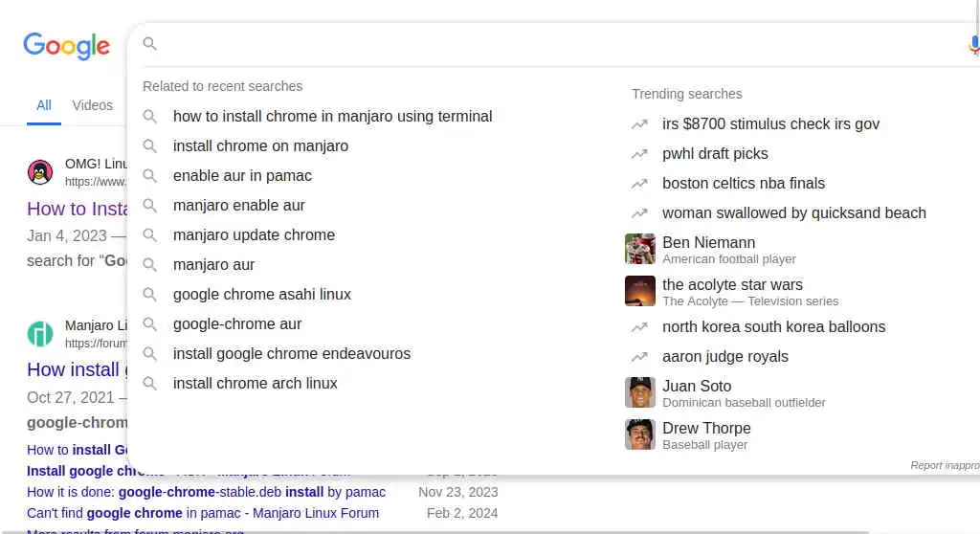The width and height of the screenshot is (980, 534).
Task: Click the Manjaro green site favicon
Action: click(40, 334)
